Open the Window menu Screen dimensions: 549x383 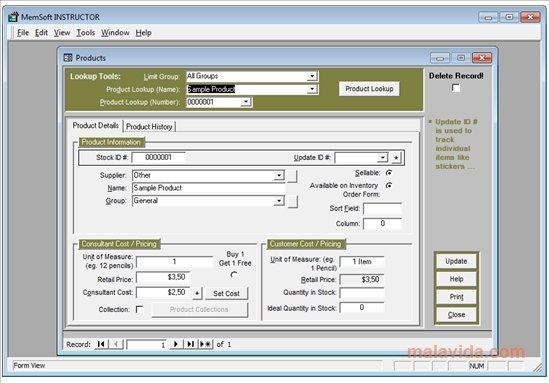[115, 33]
